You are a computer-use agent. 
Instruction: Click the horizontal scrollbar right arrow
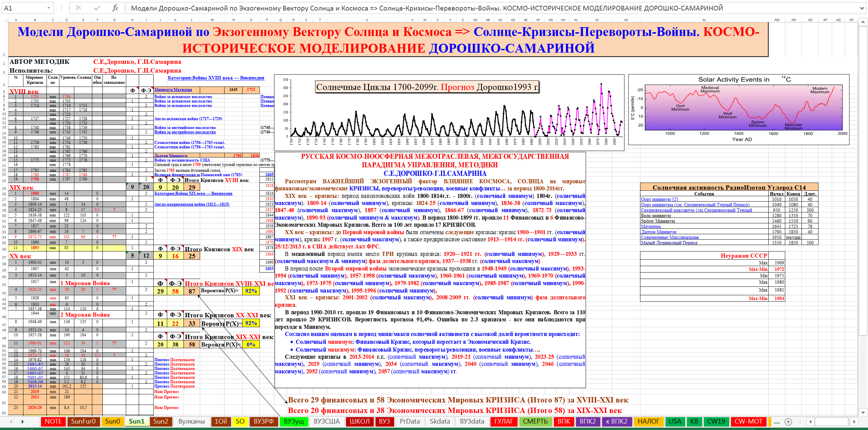point(854,422)
